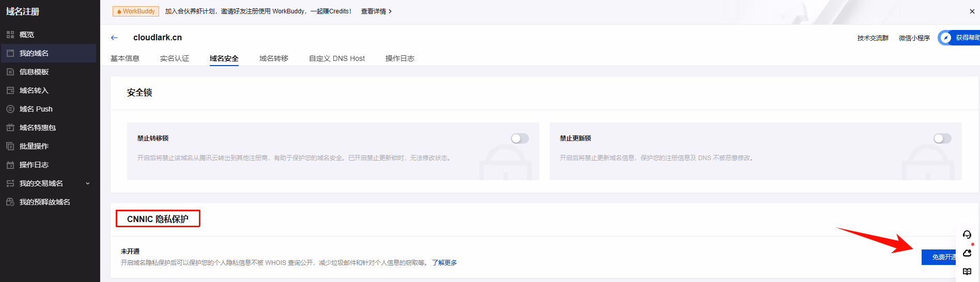Screen dimensions: 980x282
Task: Switch to the 基本信息 tab
Action: [x=125, y=58]
